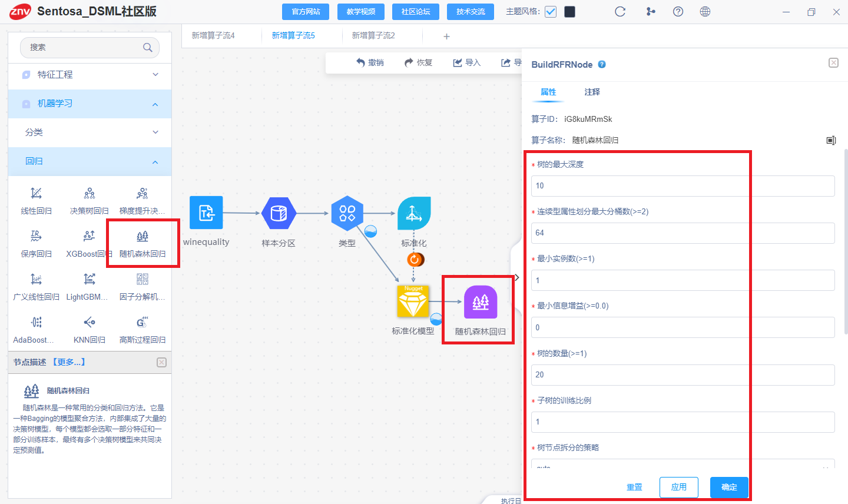
Task: Click the 树的数量 input field showing 20
Action: click(x=683, y=375)
